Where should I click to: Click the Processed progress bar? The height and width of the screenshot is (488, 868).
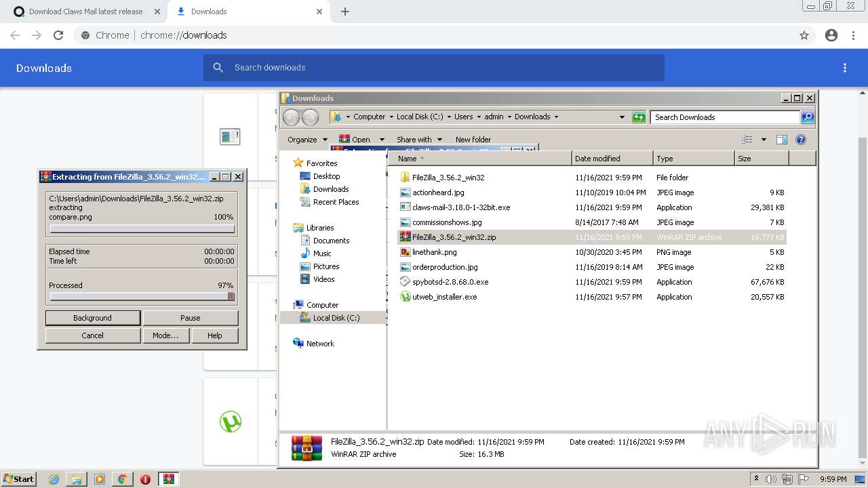click(142, 296)
